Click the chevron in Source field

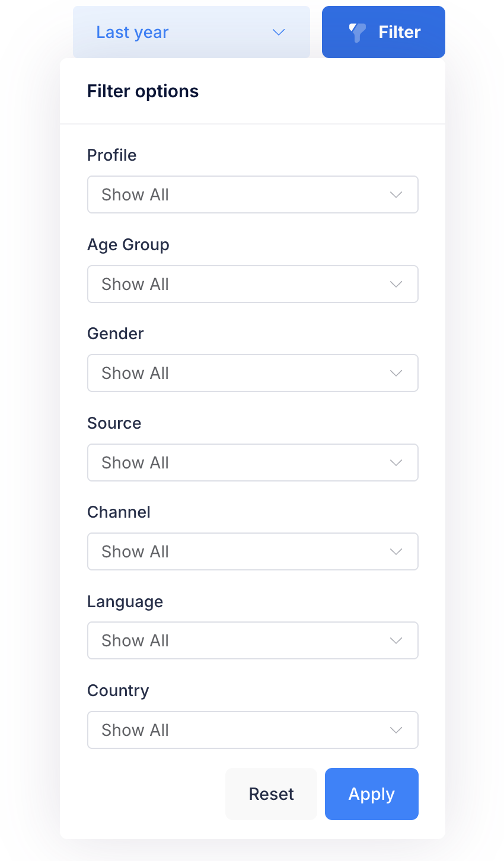396,463
